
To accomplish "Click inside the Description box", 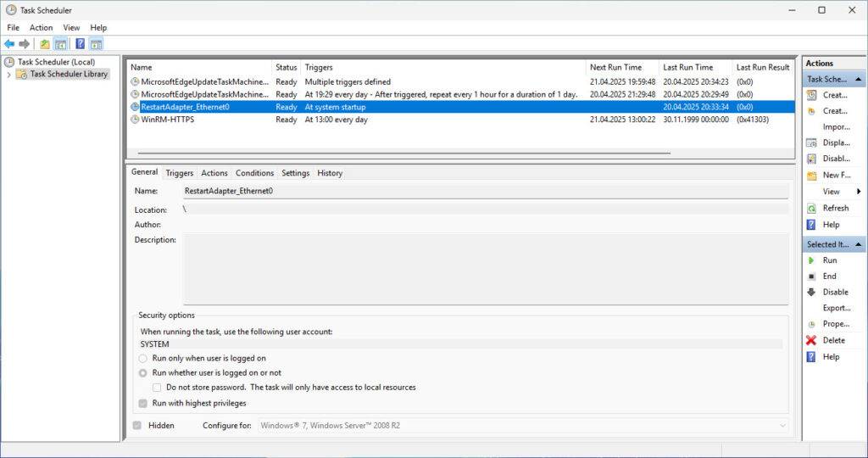I will pyautogui.click(x=486, y=269).
